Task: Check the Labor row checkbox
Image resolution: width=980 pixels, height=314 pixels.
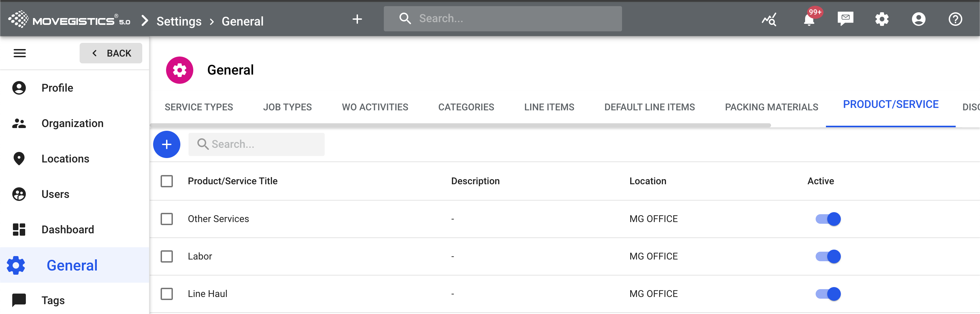Action: (x=167, y=256)
